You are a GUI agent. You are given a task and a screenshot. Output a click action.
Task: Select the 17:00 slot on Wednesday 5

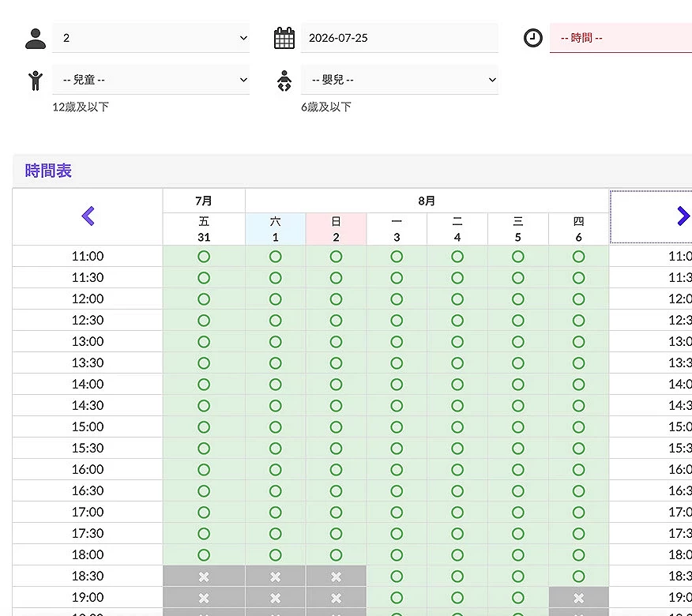coord(518,513)
